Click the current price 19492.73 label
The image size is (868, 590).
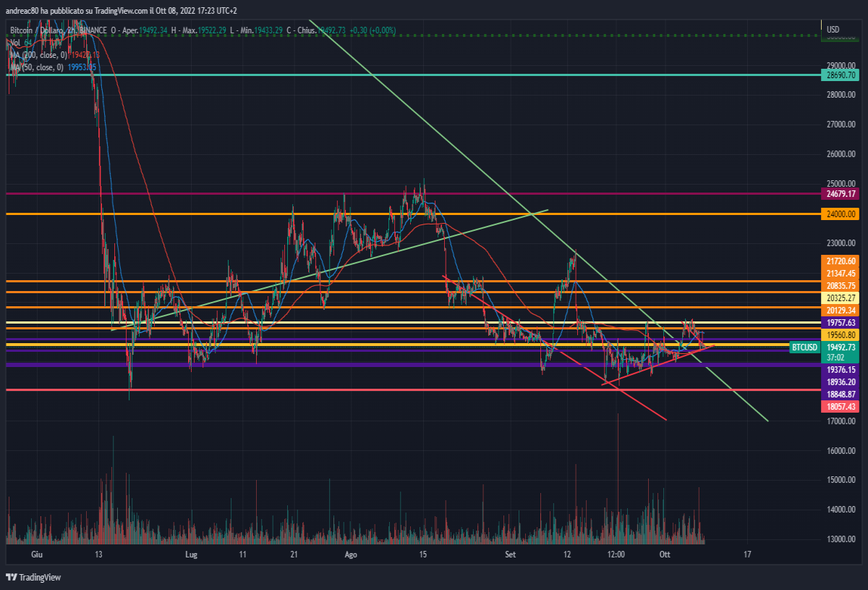841,347
